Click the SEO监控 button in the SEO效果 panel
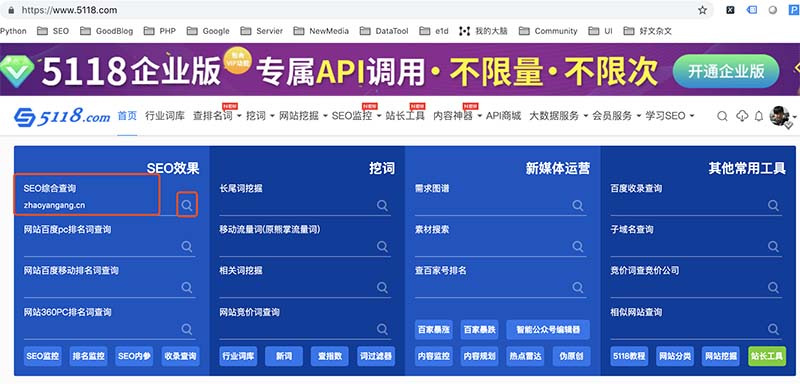Image resolution: width=800 pixels, height=384 pixels. 43,356
